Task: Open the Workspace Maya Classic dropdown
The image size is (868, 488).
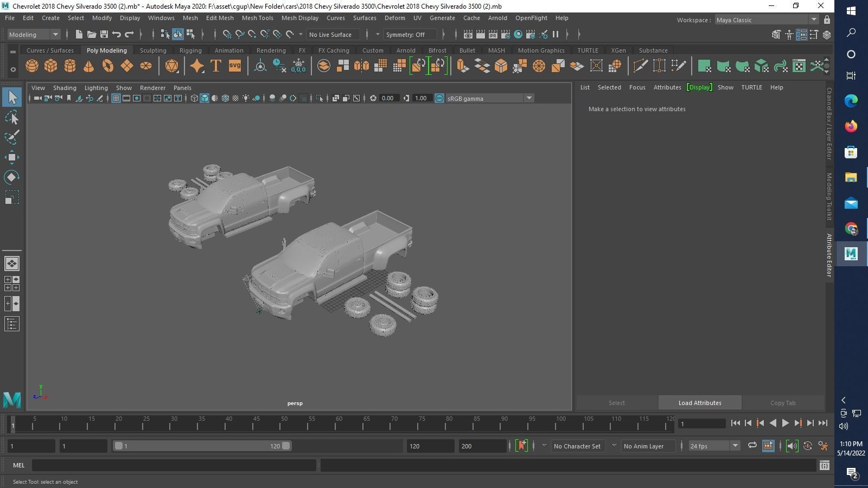Action: tap(766, 20)
